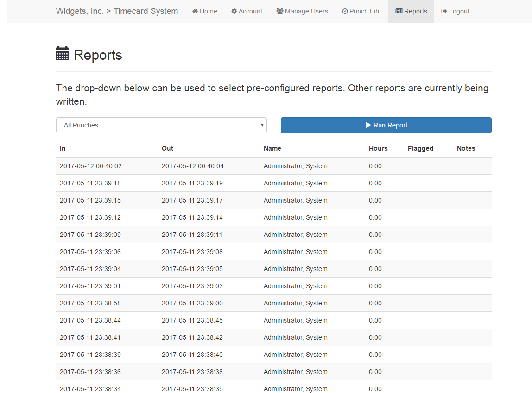This screenshot has width=532, height=393.
Task: Click the Account gear icon
Action: pyautogui.click(x=234, y=11)
